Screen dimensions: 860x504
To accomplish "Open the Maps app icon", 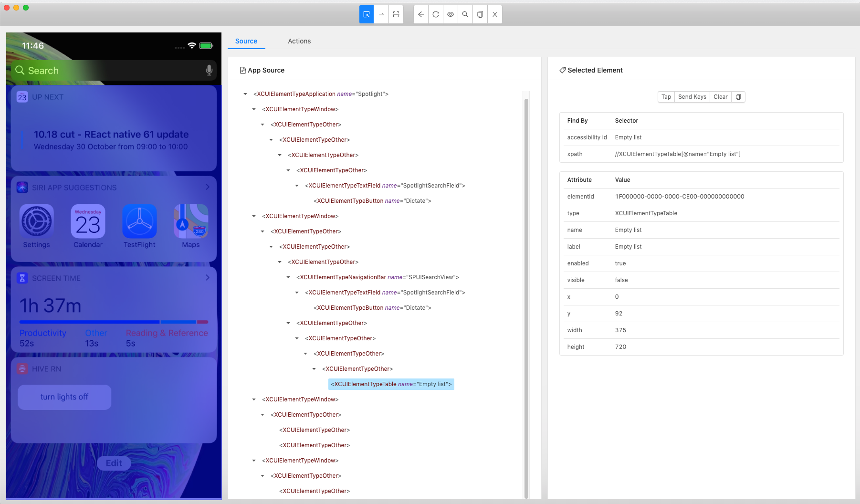I will pos(191,221).
